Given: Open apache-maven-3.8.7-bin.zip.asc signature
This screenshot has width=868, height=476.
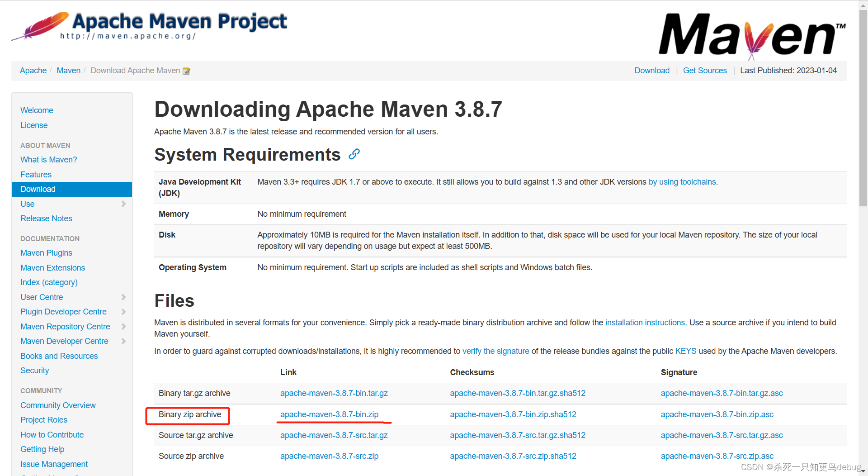Looking at the screenshot, I should pos(717,414).
